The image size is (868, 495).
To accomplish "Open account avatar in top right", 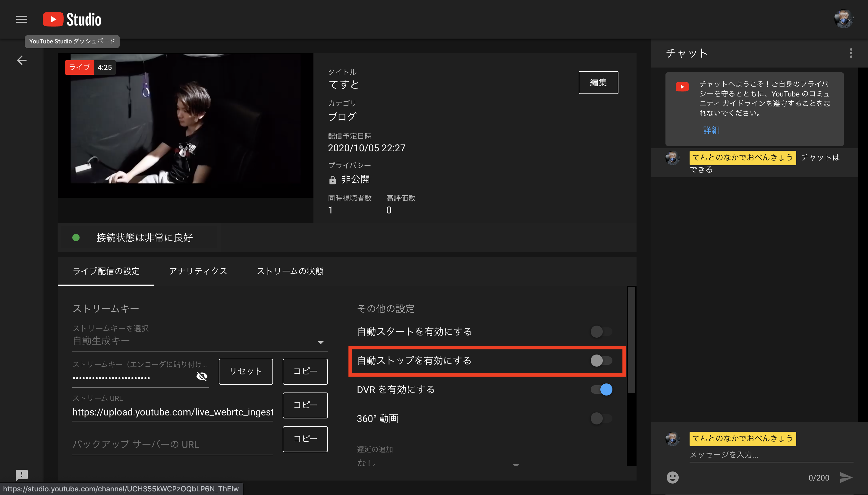I will click(843, 19).
